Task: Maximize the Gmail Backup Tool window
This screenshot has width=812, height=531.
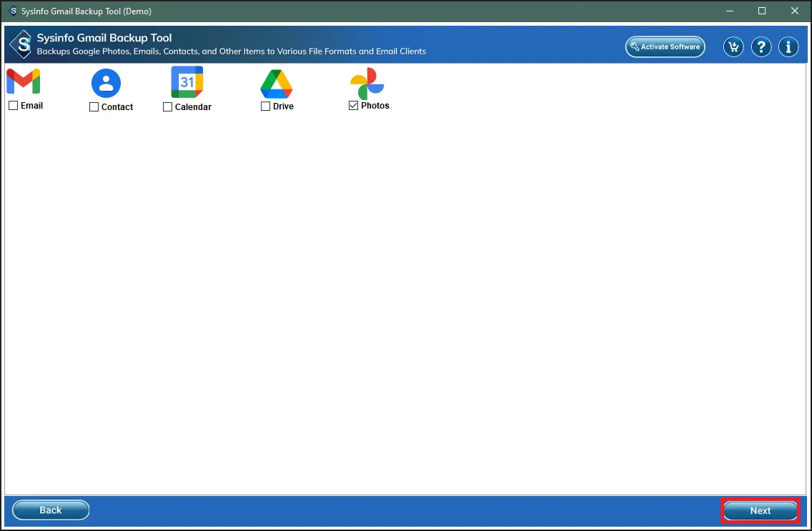Action: 762,11
